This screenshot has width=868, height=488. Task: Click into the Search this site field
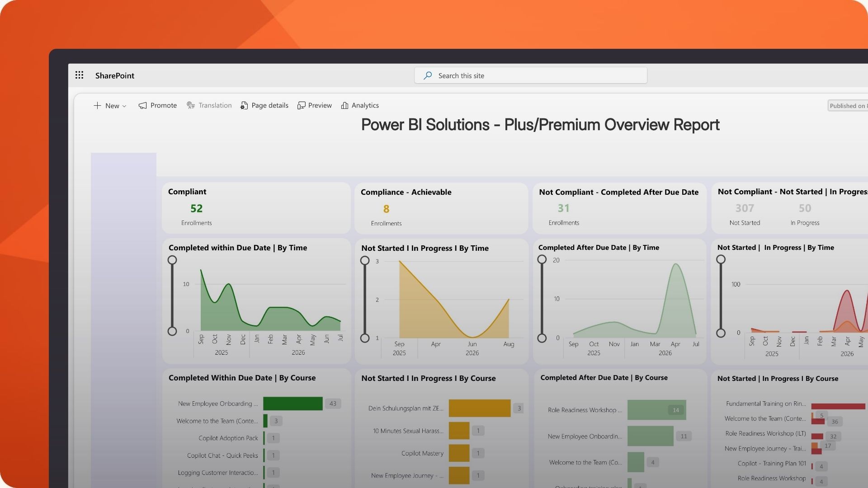pos(531,75)
